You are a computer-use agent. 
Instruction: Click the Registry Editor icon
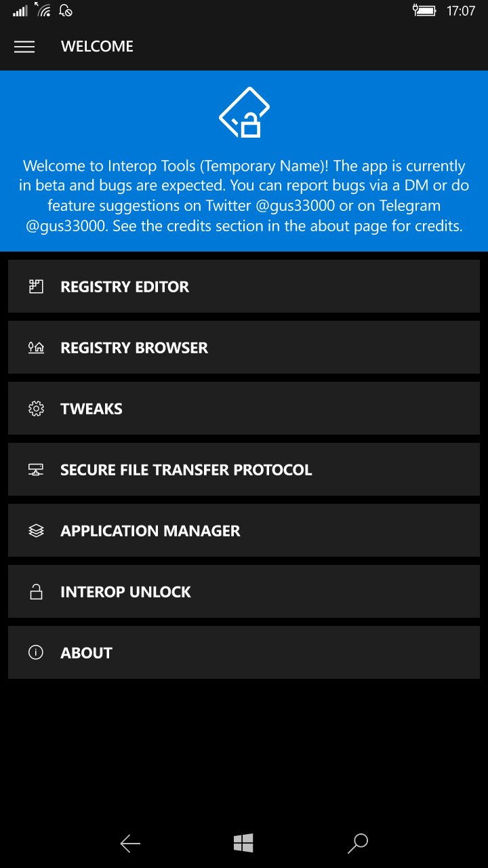coord(36,286)
